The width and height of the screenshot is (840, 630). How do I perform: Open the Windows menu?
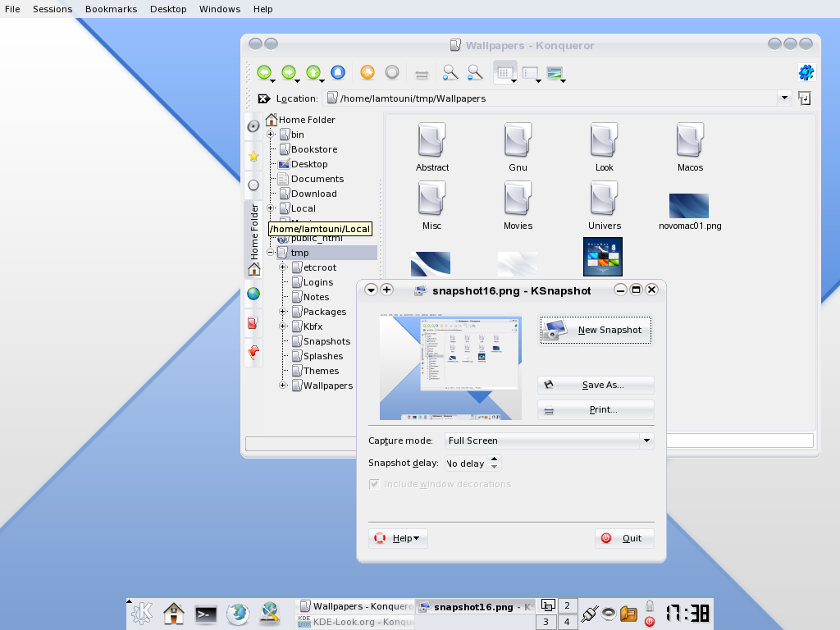[220, 9]
